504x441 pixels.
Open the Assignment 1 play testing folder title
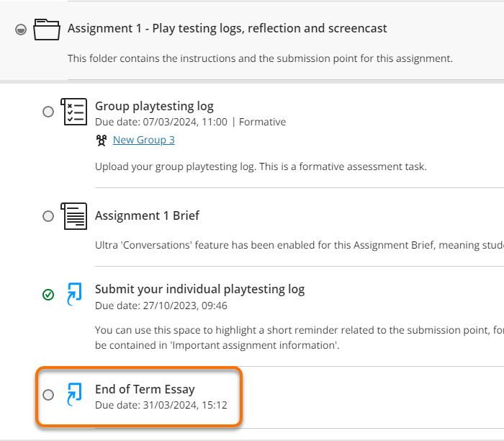(227, 29)
